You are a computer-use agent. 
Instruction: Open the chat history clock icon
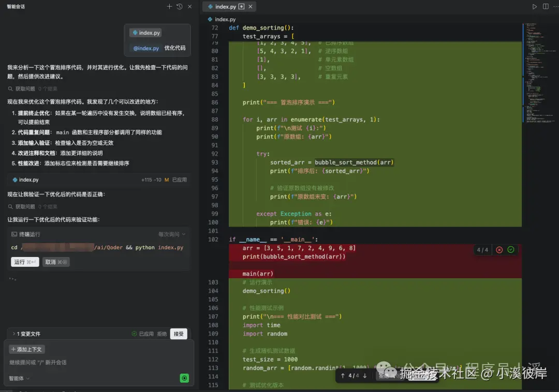pyautogui.click(x=179, y=6)
